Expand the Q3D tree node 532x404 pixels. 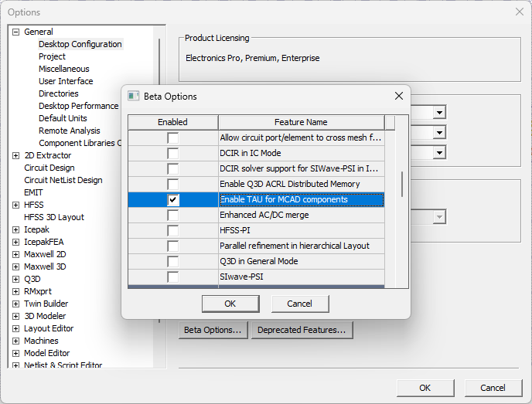[x=15, y=280]
